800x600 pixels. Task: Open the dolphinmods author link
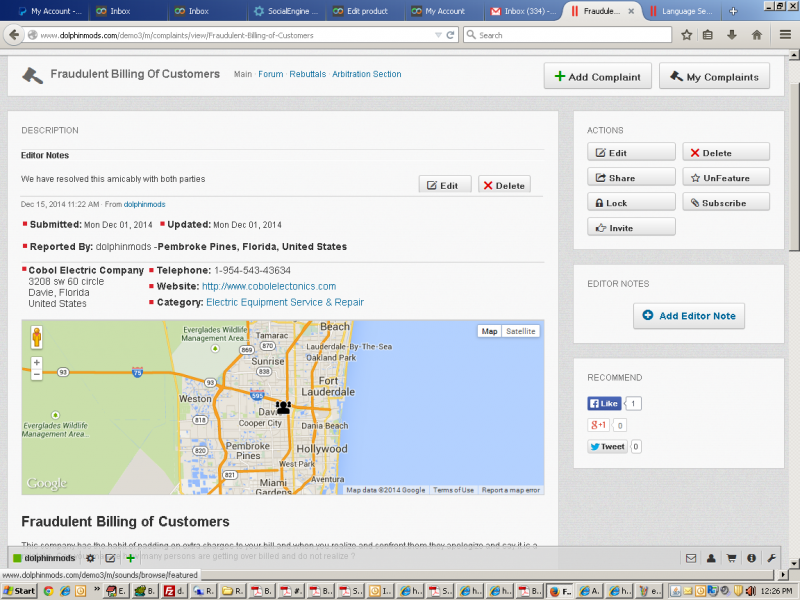(x=144, y=204)
